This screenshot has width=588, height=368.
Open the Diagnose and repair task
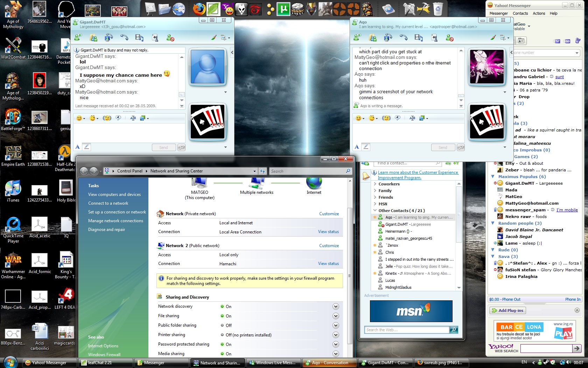pos(106,230)
